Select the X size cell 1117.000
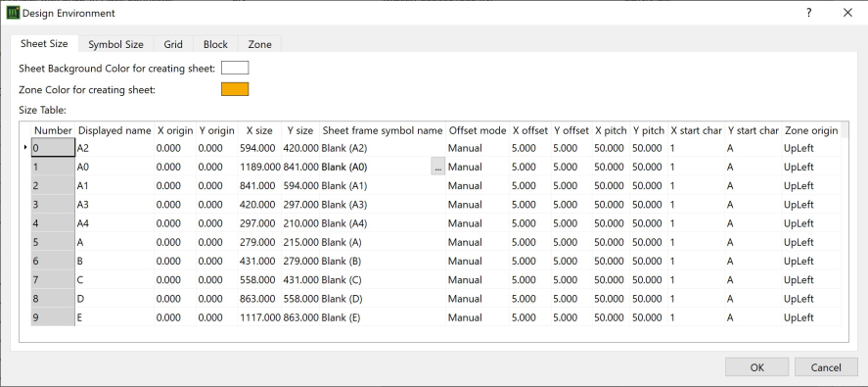This screenshot has height=387, width=868. point(259,317)
